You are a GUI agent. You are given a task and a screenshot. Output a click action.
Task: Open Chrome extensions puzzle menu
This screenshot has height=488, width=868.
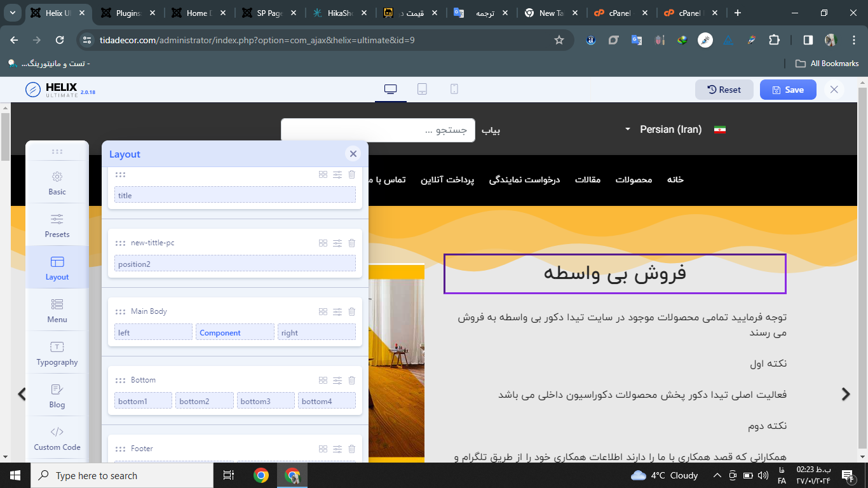click(774, 40)
